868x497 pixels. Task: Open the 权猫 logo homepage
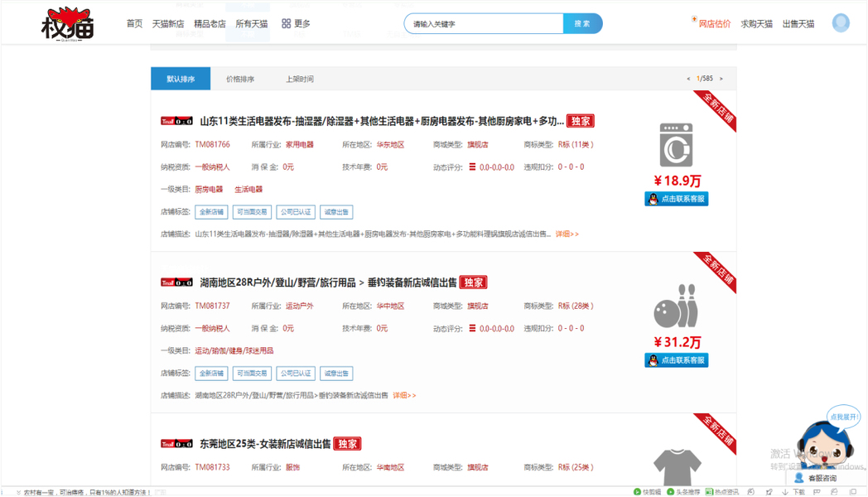[x=68, y=24]
